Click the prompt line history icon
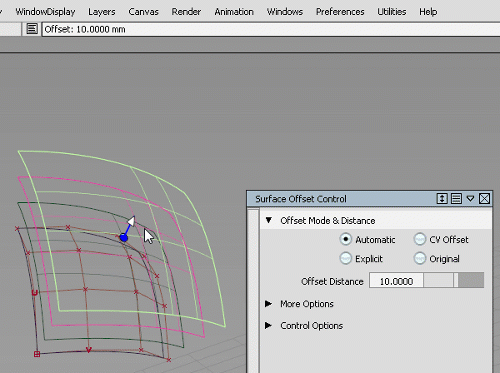Viewport: 500px width, 373px height. tap(32, 29)
